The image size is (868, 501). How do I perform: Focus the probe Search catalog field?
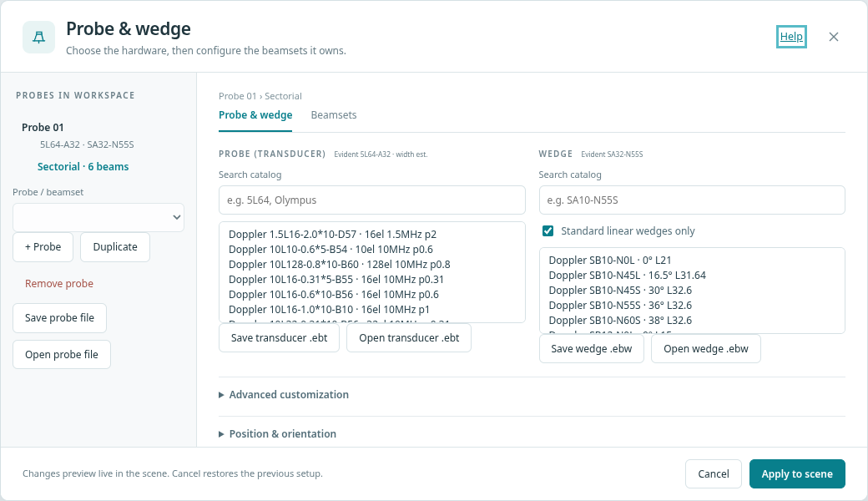click(372, 200)
